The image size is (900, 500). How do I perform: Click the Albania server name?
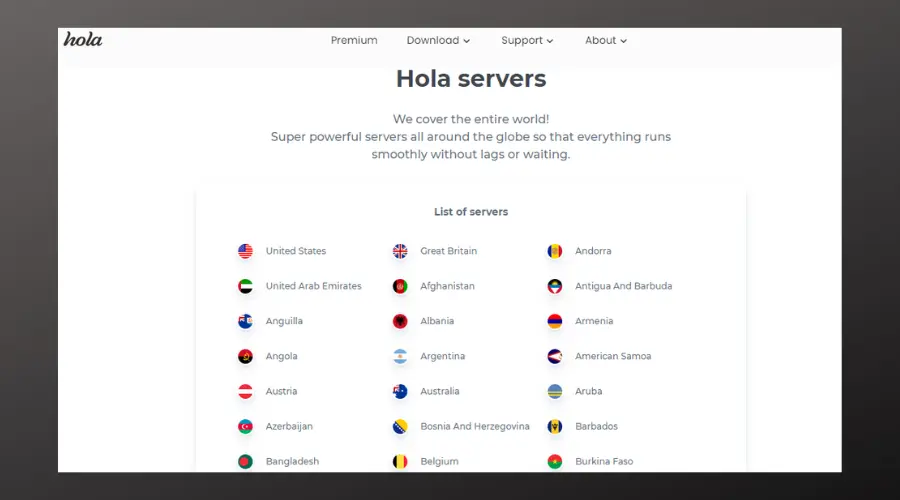437,321
